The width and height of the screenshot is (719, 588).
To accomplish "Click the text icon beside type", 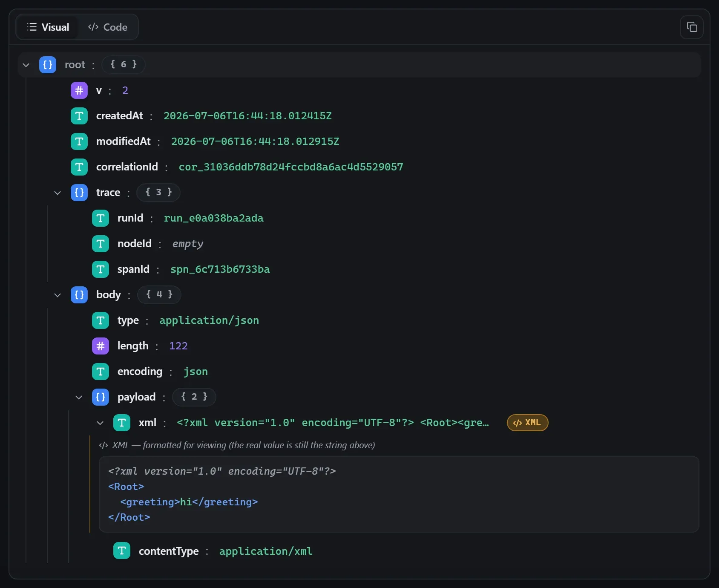I will pos(101,320).
